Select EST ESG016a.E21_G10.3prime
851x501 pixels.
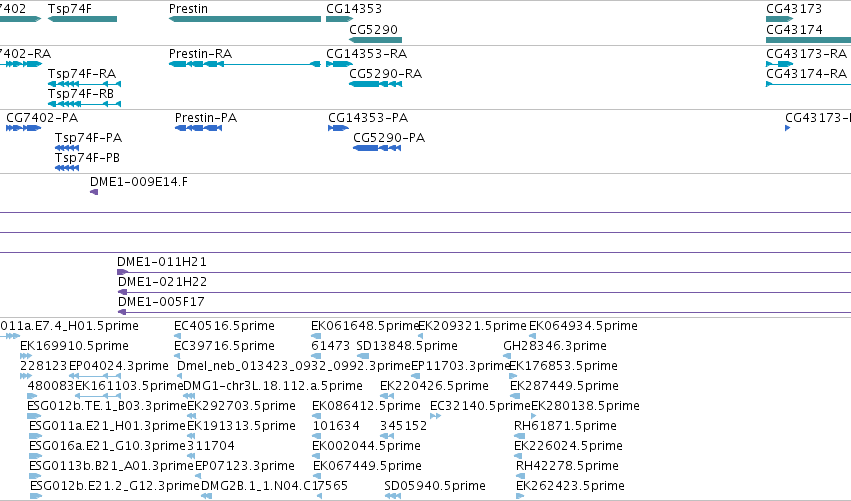(x=107, y=446)
